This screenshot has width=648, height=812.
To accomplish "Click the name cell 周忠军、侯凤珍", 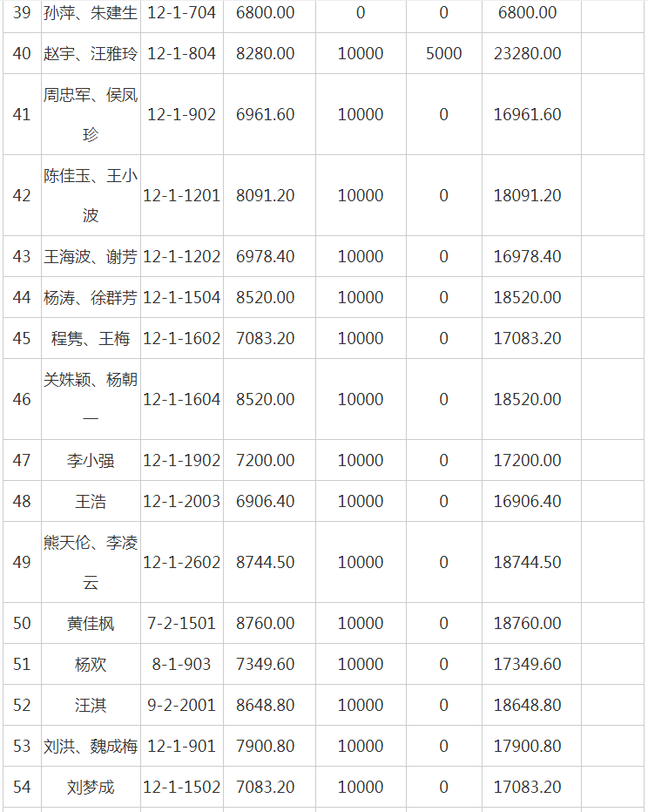I will click(x=91, y=114).
